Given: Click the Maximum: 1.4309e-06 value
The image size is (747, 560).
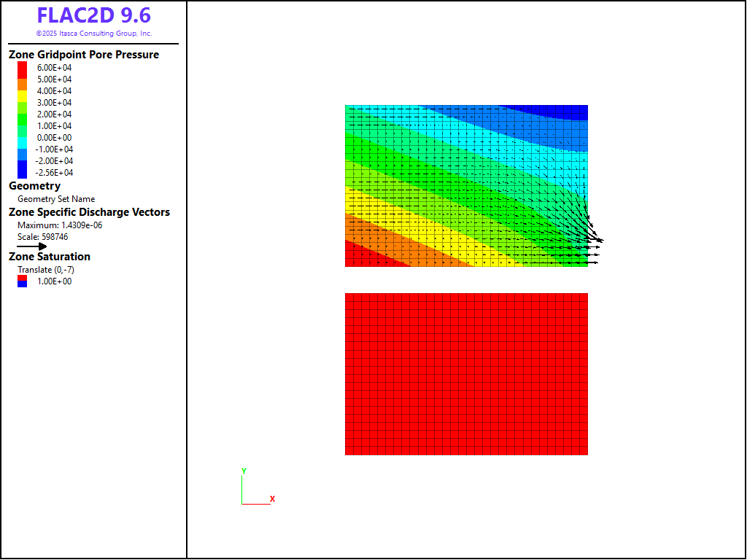Looking at the screenshot, I should [60, 225].
